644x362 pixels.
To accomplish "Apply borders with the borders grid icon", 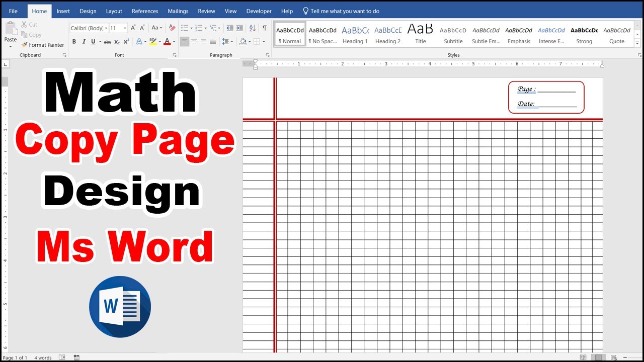I will point(257,42).
